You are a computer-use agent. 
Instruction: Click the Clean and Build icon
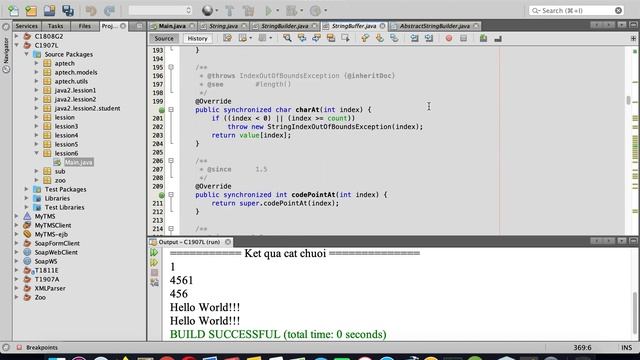pyautogui.click(x=248, y=10)
